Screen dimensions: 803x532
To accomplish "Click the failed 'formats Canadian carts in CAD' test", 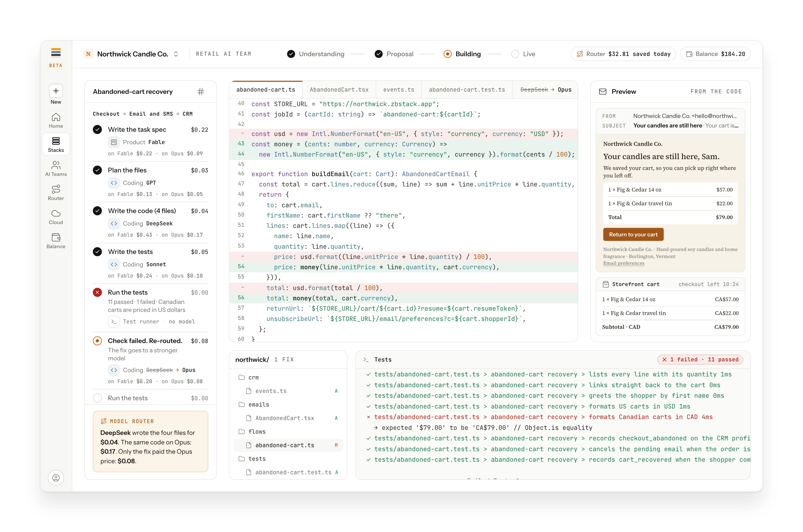I will (x=540, y=417).
